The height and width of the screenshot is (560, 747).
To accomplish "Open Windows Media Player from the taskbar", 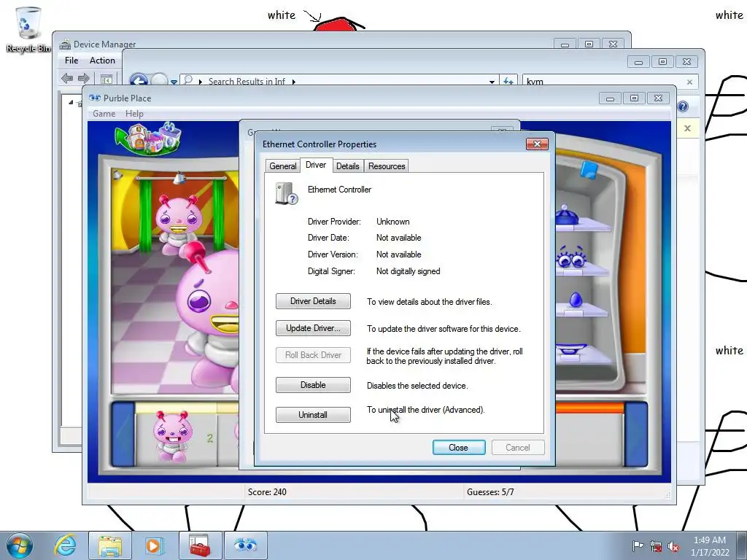I will point(154,545).
